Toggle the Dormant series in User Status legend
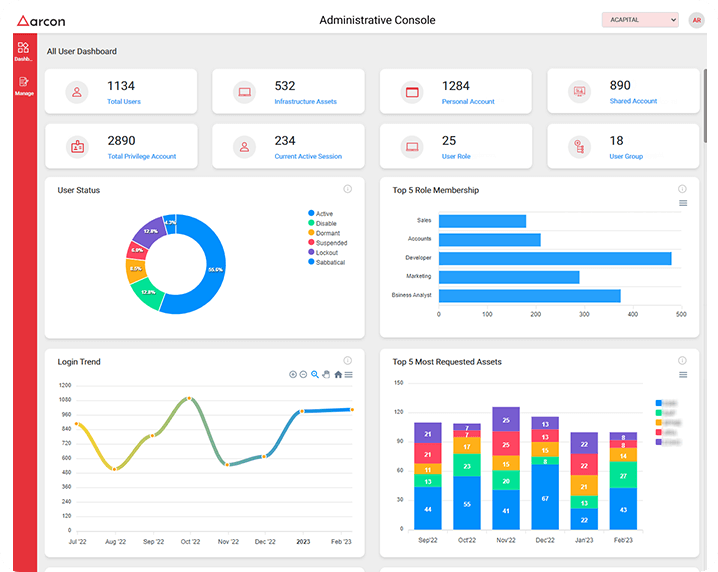Viewport: 718px width, 572px height. click(326, 233)
